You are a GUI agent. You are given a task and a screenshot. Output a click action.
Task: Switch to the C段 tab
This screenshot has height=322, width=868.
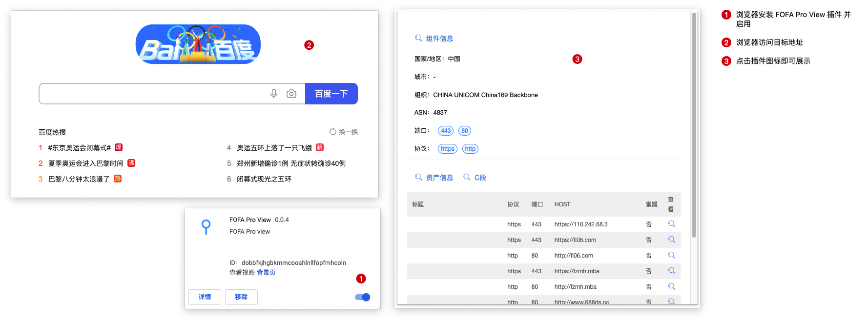(x=475, y=178)
